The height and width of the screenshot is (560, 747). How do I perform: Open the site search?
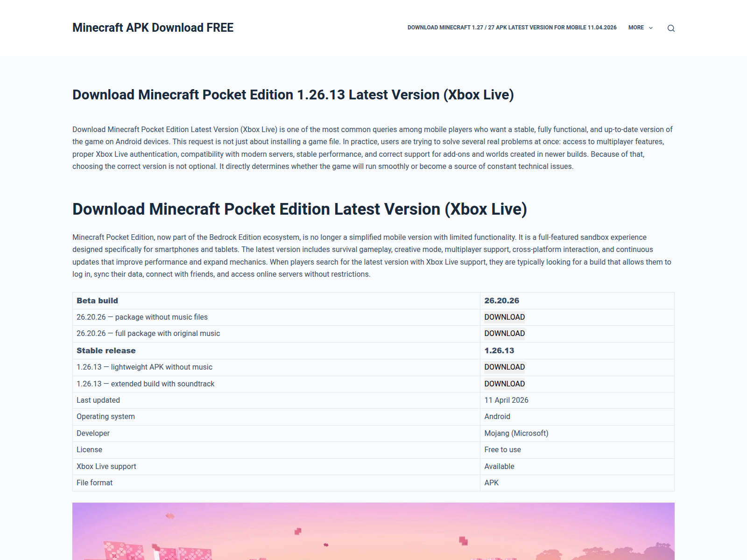coord(671,28)
